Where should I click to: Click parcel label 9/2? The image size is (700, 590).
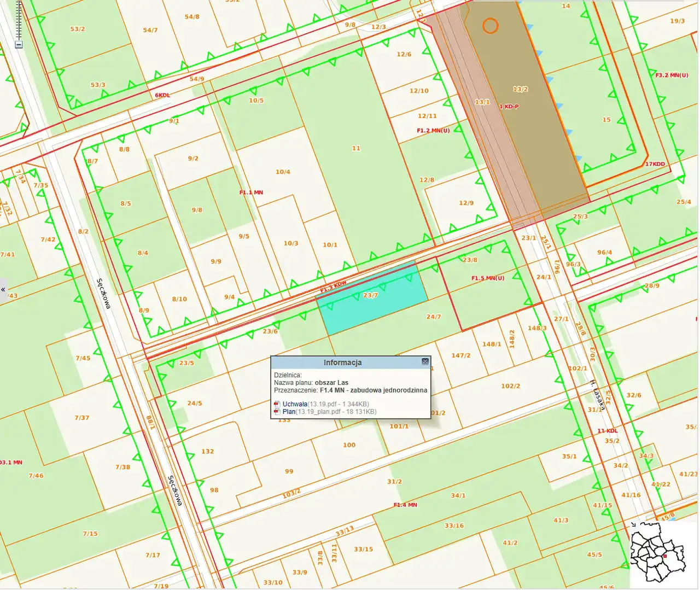click(x=193, y=159)
